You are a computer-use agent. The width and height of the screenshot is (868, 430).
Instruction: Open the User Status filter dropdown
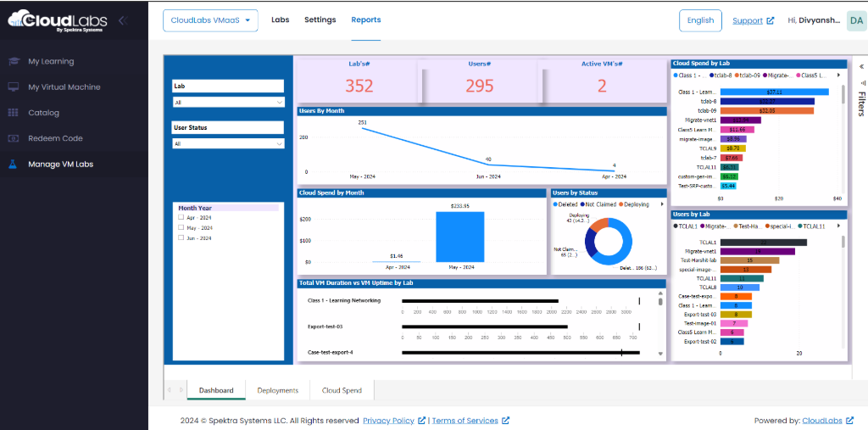pos(229,143)
